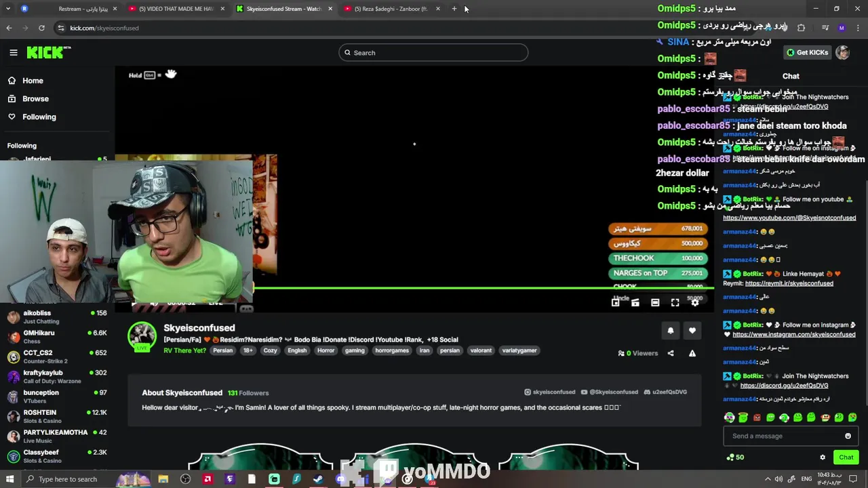The width and height of the screenshot is (868, 488).
Task: Open the skyeisconfused Instagram link in About
Action: click(x=549, y=392)
